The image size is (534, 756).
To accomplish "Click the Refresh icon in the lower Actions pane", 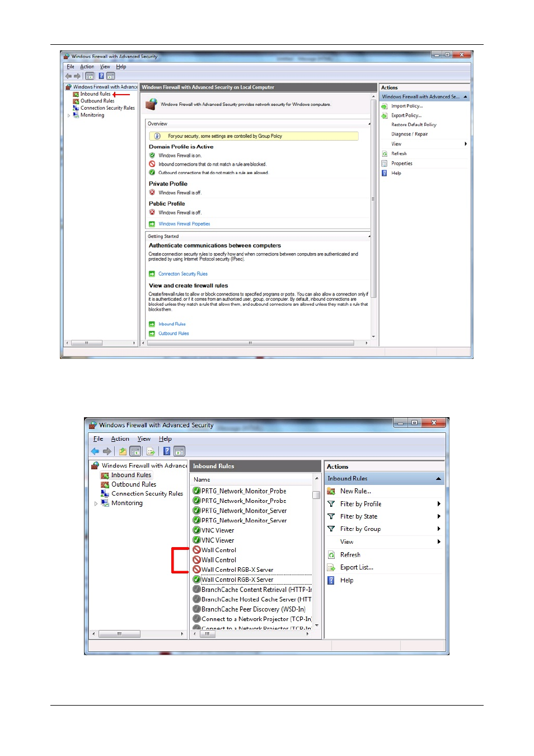I will coord(331,555).
